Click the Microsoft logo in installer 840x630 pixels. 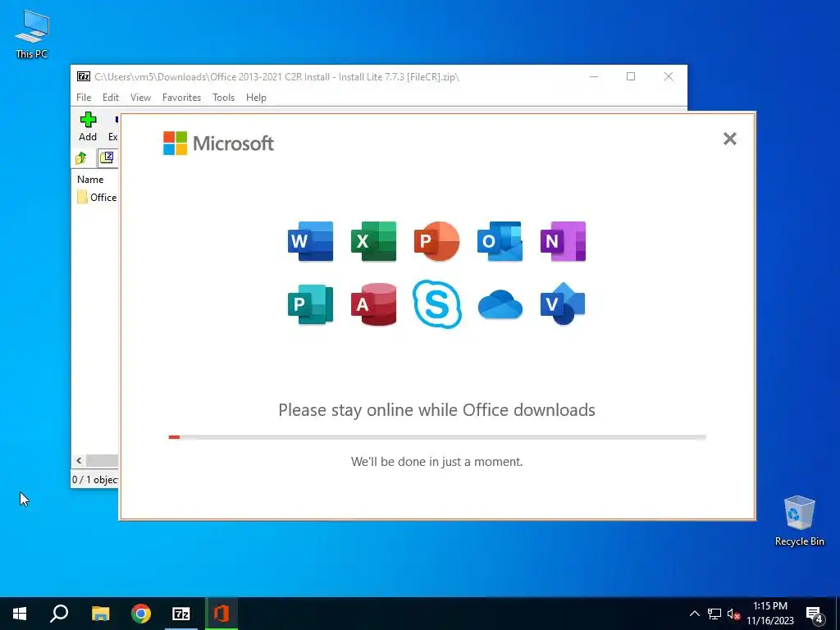[x=218, y=143]
